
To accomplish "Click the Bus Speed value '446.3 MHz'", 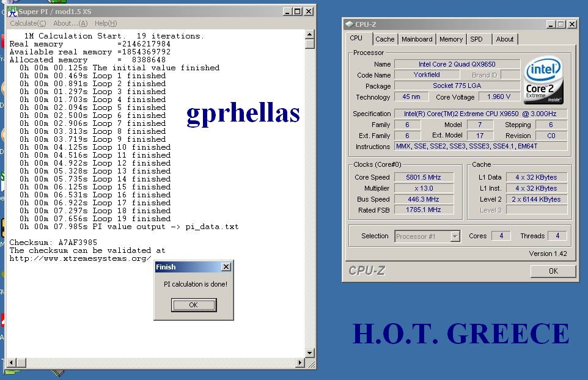I will [x=424, y=199].
